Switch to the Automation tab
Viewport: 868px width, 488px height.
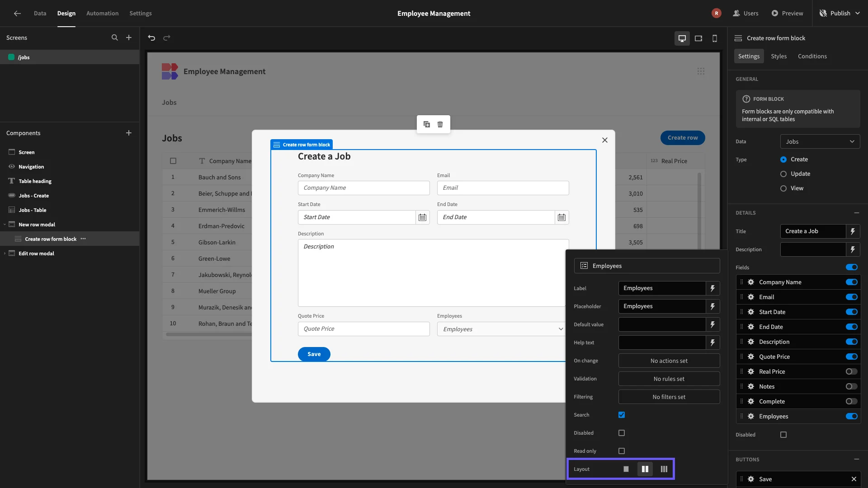(102, 14)
